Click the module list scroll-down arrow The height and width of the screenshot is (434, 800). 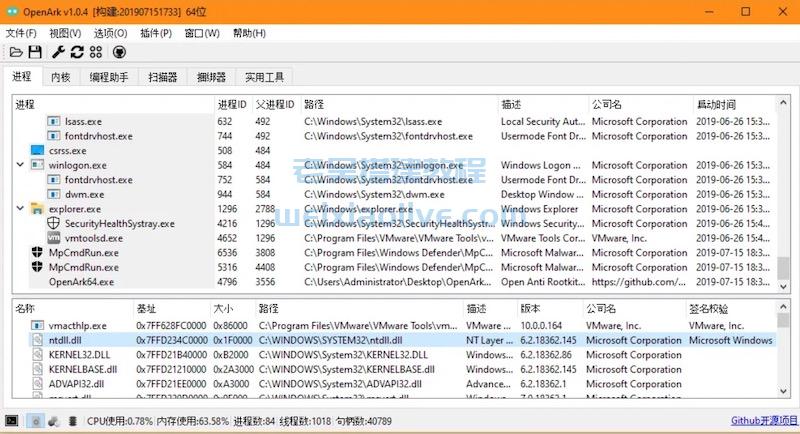tap(783, 391)
